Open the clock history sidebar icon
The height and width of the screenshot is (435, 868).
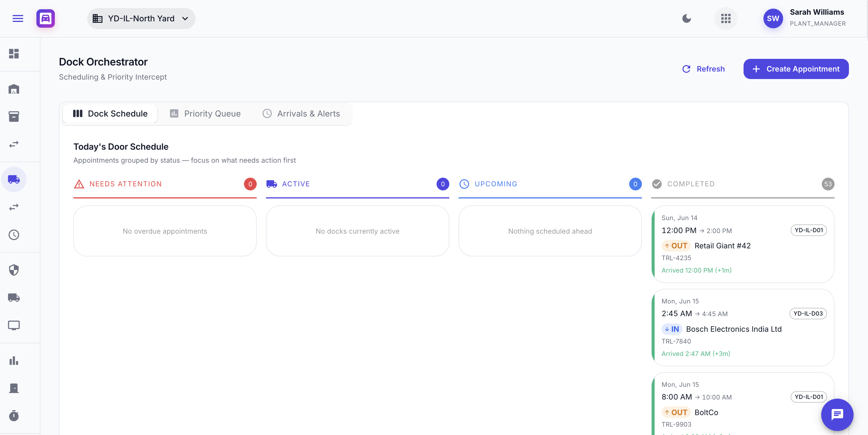click(14, 235)
